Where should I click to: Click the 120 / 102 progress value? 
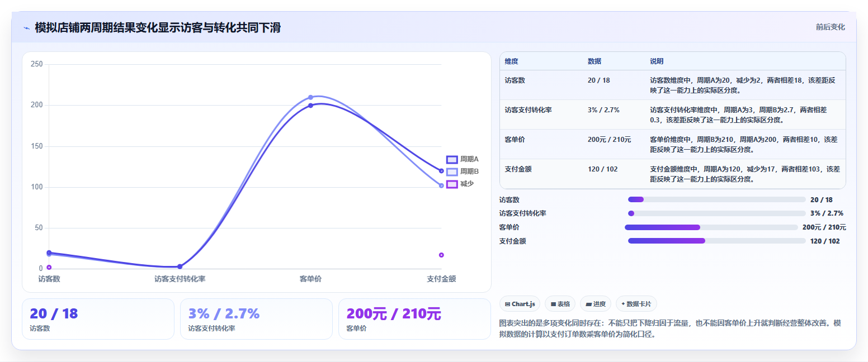pyautogui.click(x=825, y=241)
